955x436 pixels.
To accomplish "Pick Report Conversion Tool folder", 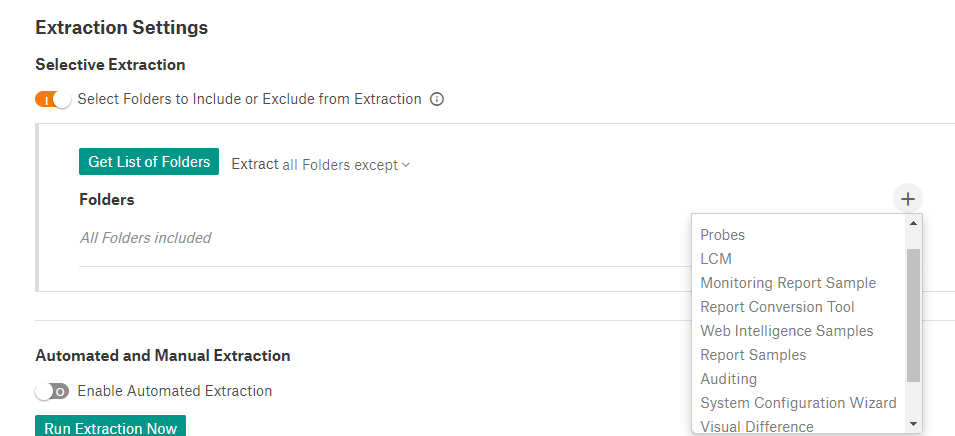I will [777, 307].
